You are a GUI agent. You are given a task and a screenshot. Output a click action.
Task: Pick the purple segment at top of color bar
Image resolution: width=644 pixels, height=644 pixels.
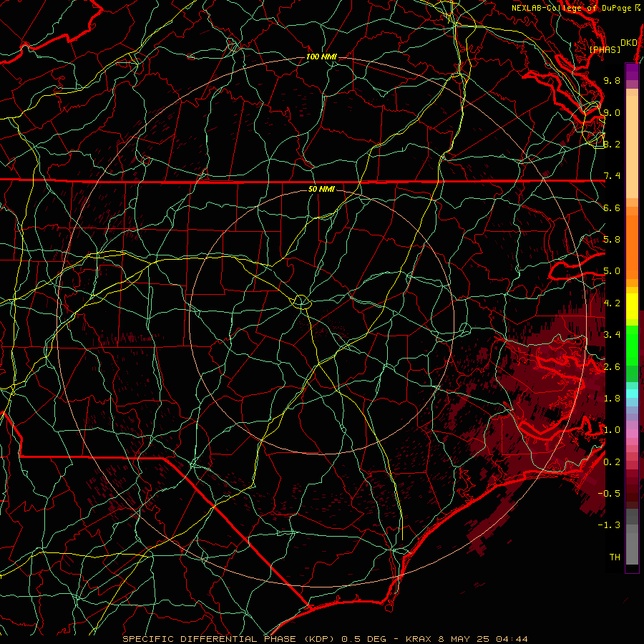pos(632,72)
